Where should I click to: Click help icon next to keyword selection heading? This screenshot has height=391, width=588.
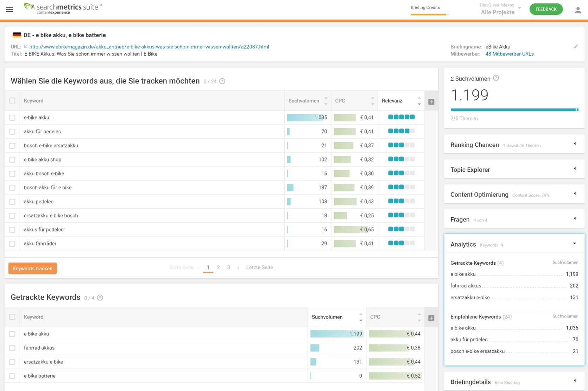click(x=222, y=81)
